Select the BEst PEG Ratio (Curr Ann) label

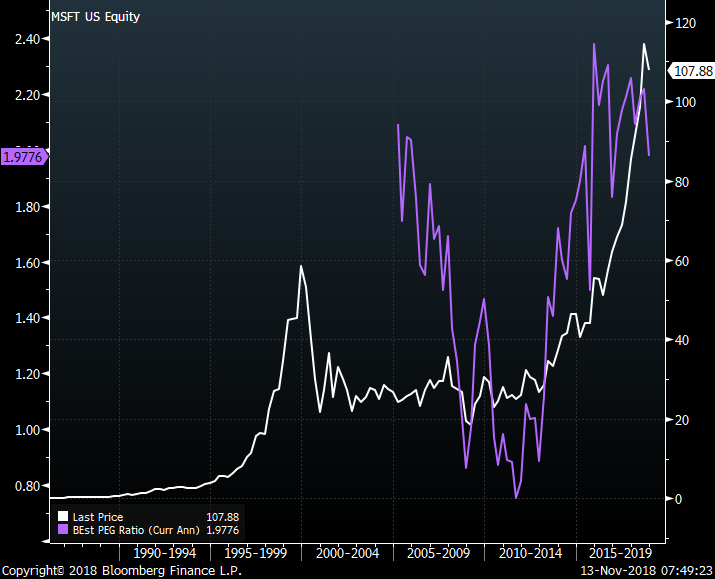pyautogui.click(x=136, y=530)
